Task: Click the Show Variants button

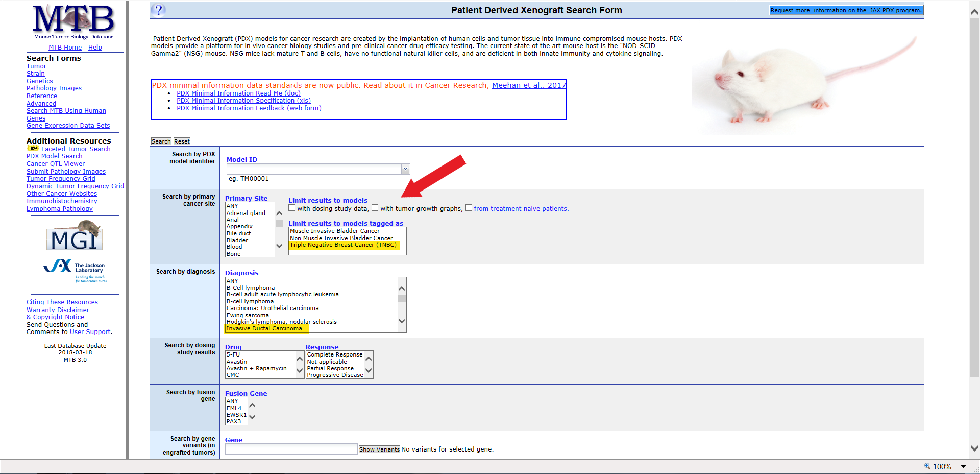Action: 379,449
